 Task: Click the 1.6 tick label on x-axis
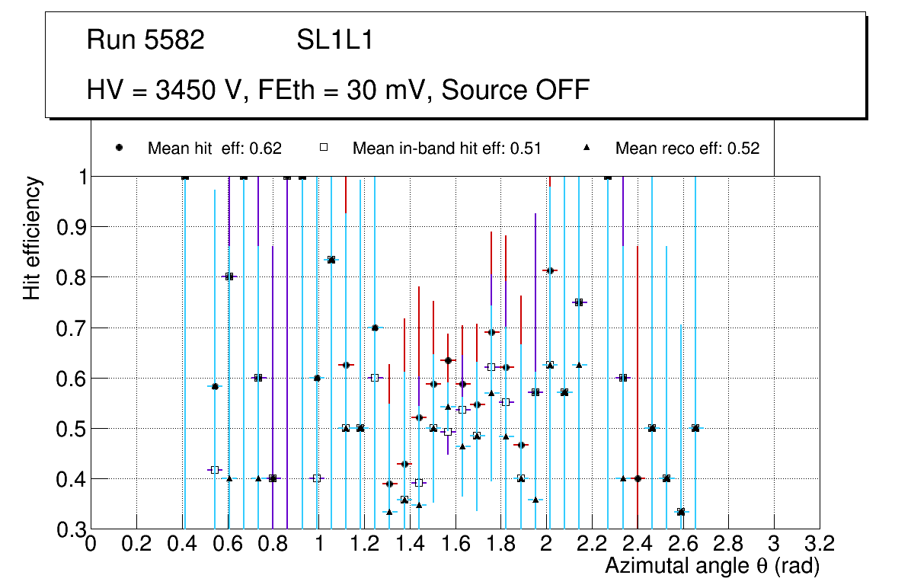455,544
